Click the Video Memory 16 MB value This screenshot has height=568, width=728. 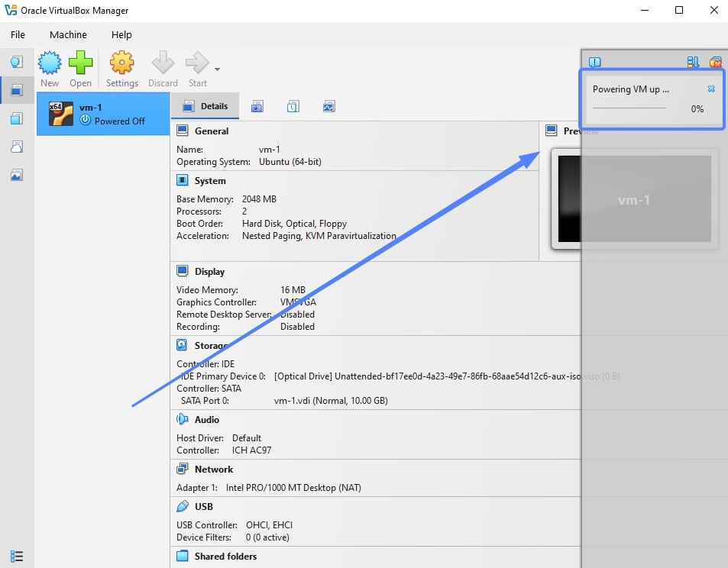pos(293,290)
